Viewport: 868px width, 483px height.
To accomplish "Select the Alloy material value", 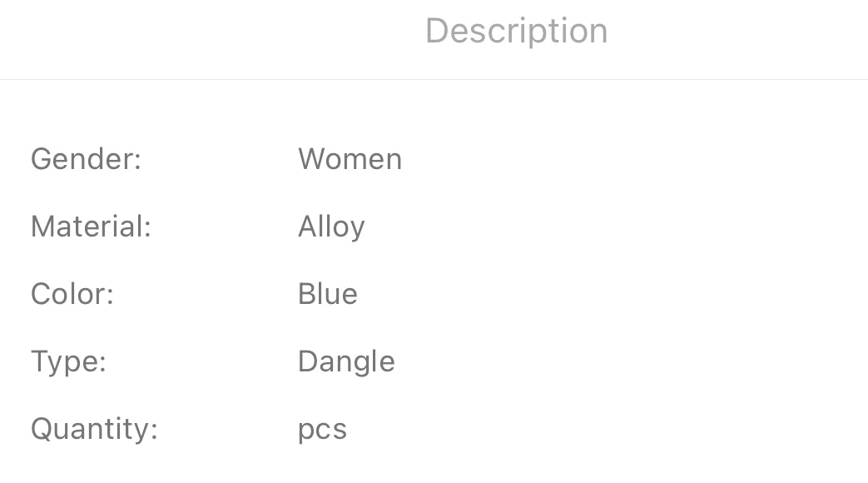I will [331, 227].
